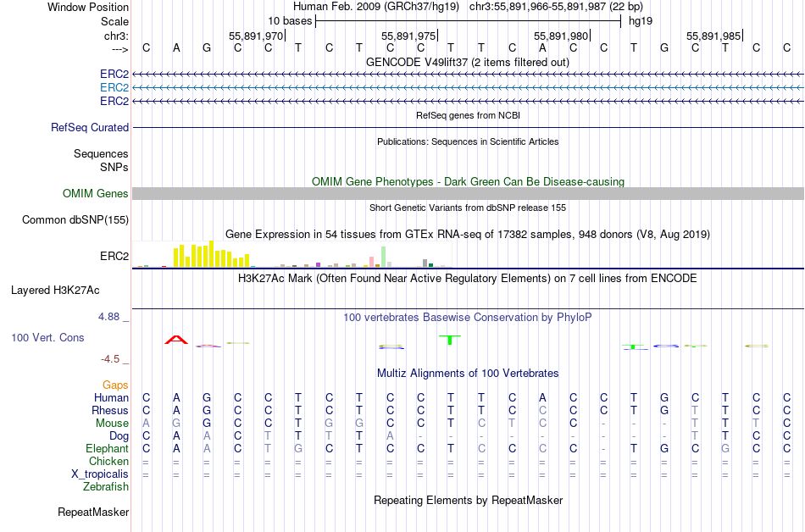Screen dimensions: 805x532
Task: Click the GENCODE V49lift37 track title
Action: [468, 63]
